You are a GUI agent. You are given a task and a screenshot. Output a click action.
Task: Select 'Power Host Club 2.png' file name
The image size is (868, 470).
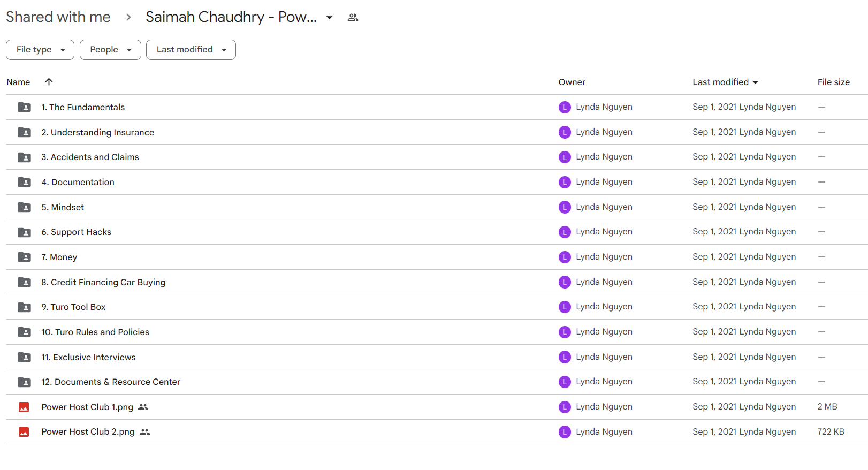[x=88, y=432]
